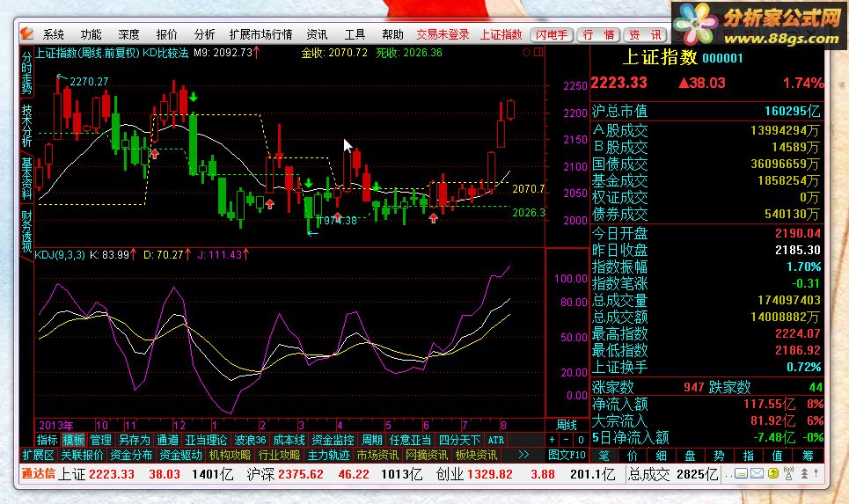Click the 行情 button in top bar
Screen dimensions: 849x504
598,34
